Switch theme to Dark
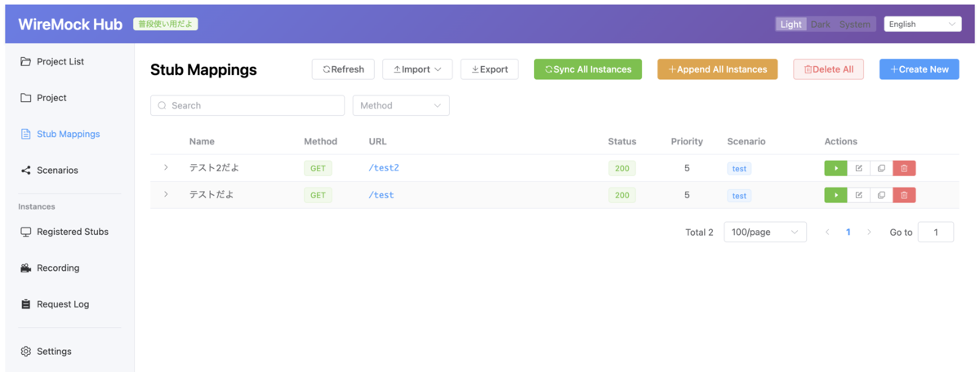 pyautogui.click(x=821, y=24)
